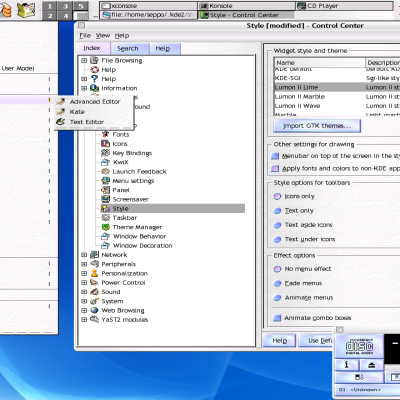This screenshot has width=400, height=400.
Task: Click the File Browsing category icon
Action: [x=95, y=60]
